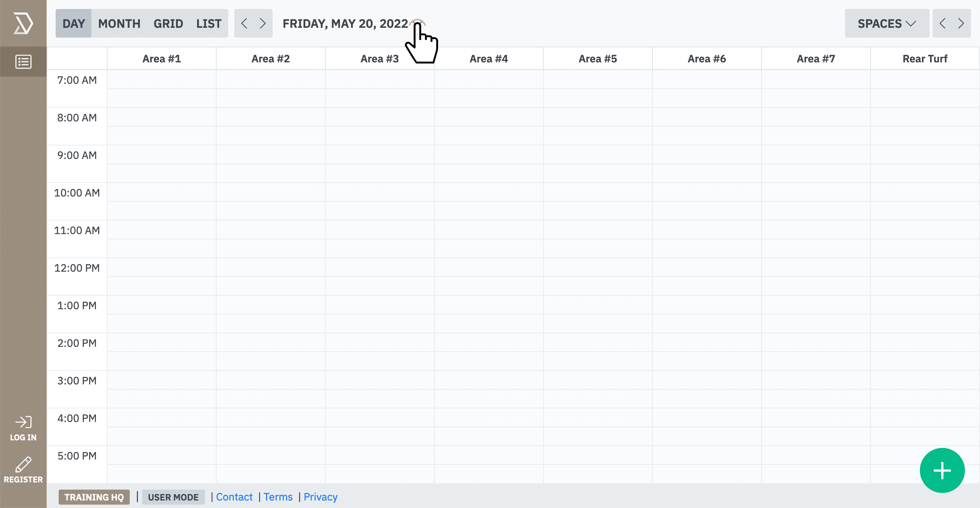This screenshot has width=980, height=508.
Task: Open the Contact link
Action: [234, 497]
